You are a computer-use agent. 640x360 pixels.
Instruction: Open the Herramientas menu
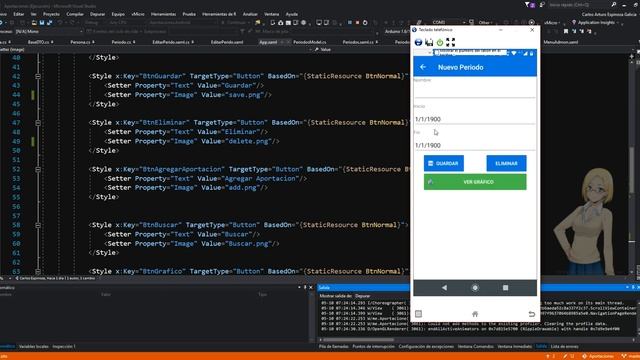pos(163,14)
